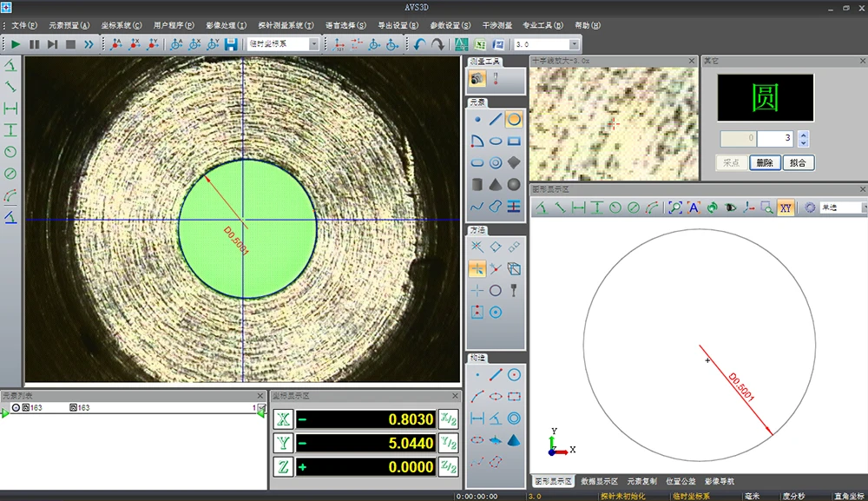The image size is (868, 501).
Task: Click the eye icon in graphics toolbar
Action: click(x=730, y=208)
